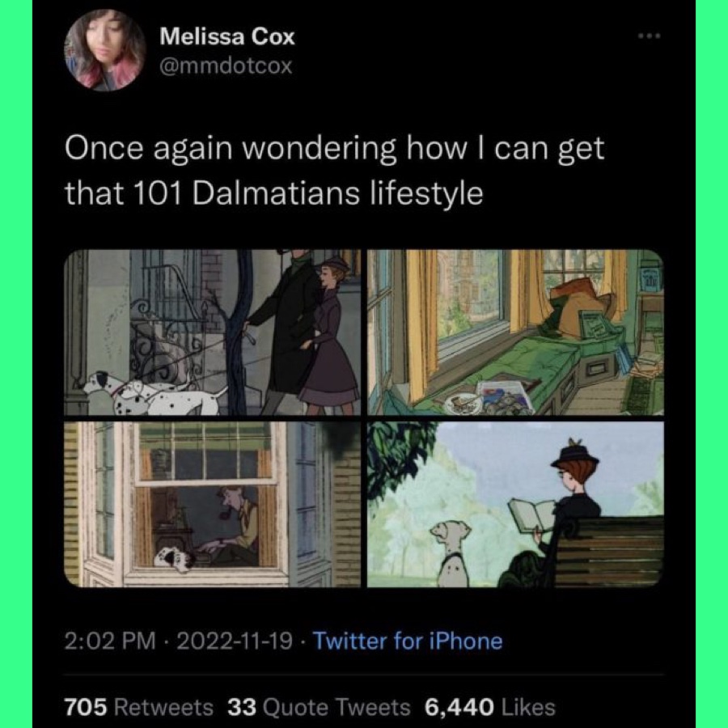Open the three-dot more options menu

coord(649,37)
